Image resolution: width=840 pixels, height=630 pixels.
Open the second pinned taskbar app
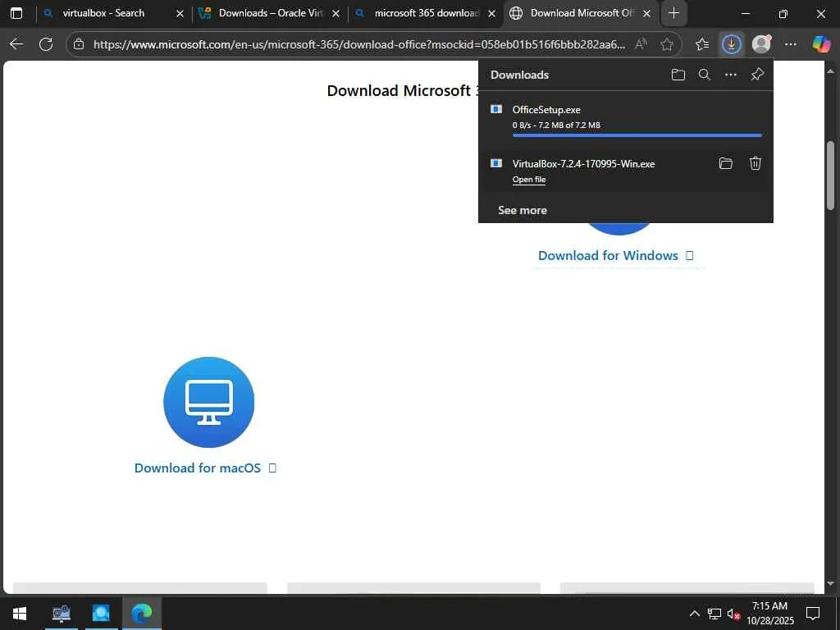pyautogui.click(x=101, y=614)
